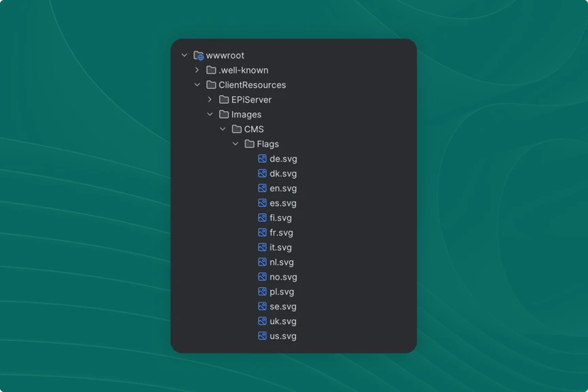Click the EPiServer folder icon
588x392 pixels.
224,100
